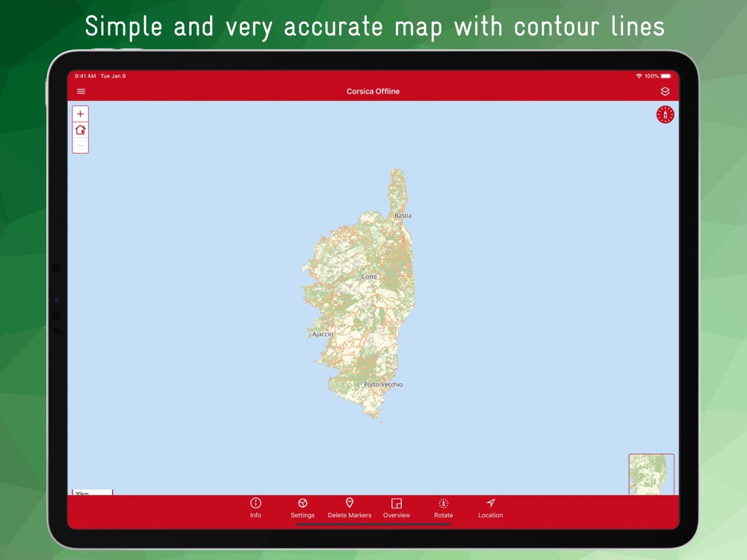This screenshot has width=747, height=560.
Task: Toggle the Overview minimap
Action: point(397,508)
